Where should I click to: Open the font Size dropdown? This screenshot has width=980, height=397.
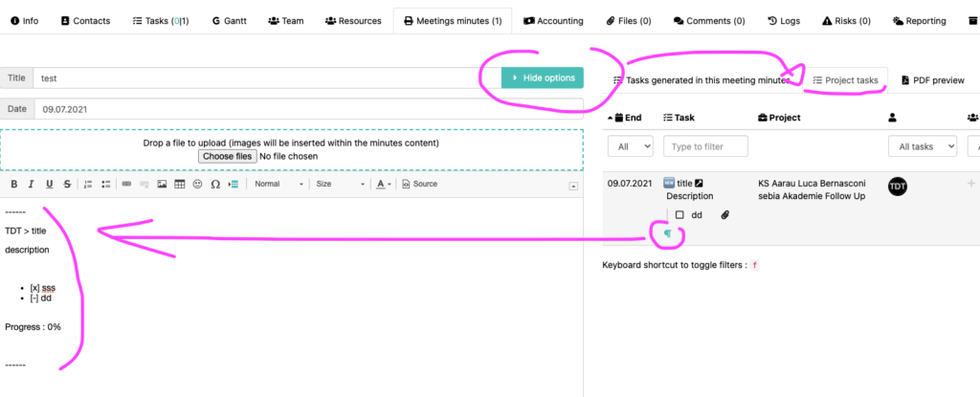tap(339, 184)
